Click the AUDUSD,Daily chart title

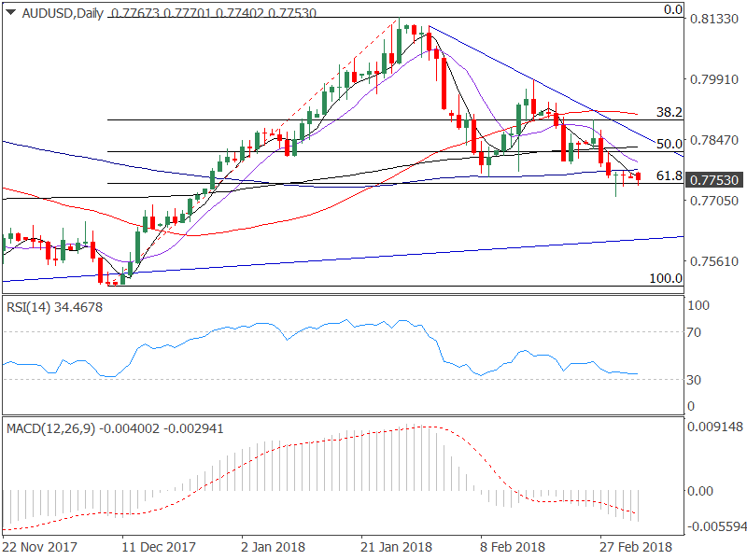point(63,13)
